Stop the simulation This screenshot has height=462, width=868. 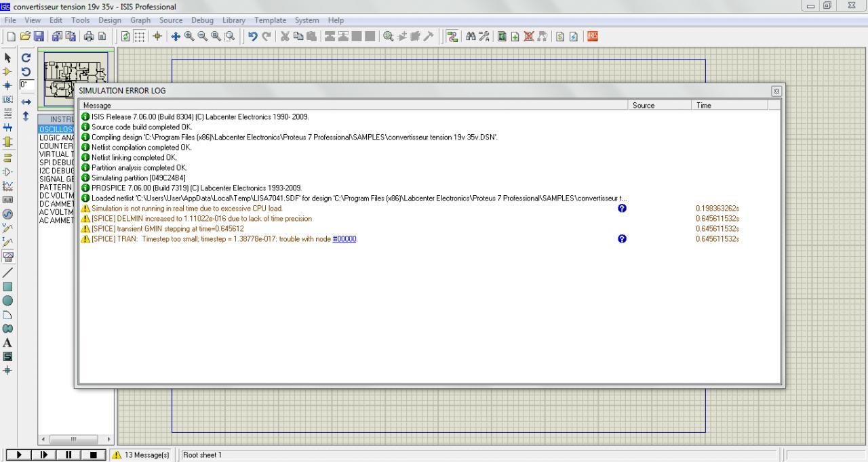tap(94, 455)
